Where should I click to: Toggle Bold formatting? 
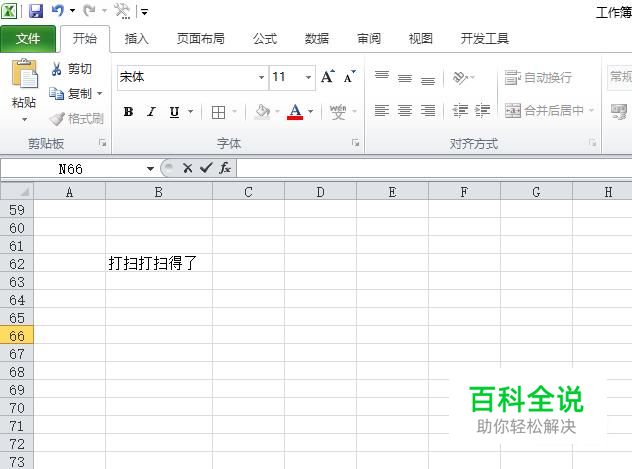point(128,112)
